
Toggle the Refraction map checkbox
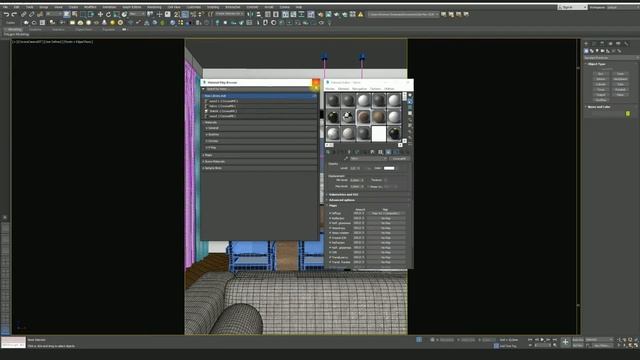[330, 243]
